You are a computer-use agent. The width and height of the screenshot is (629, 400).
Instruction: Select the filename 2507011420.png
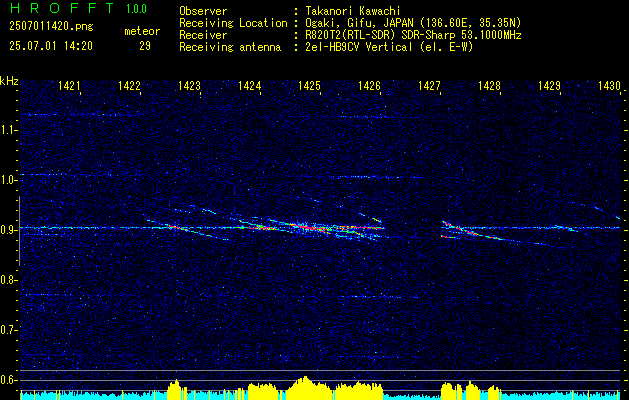click(51, 27)
